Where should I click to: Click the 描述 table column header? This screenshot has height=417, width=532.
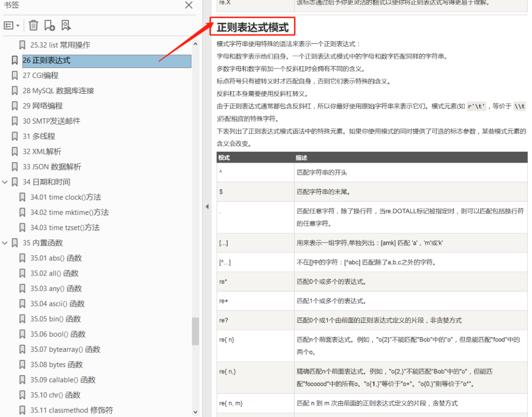click(x=301, y=158)
